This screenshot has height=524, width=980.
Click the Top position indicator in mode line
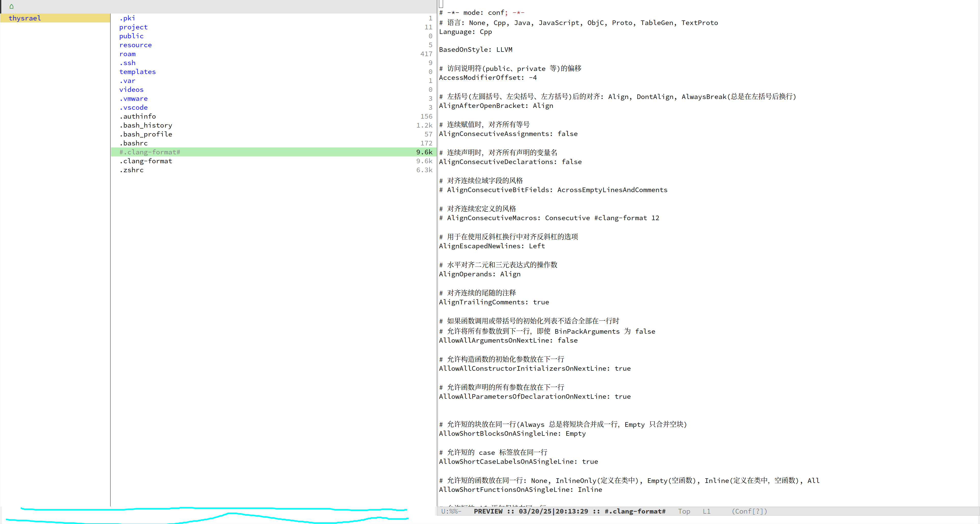coord(684,511)
